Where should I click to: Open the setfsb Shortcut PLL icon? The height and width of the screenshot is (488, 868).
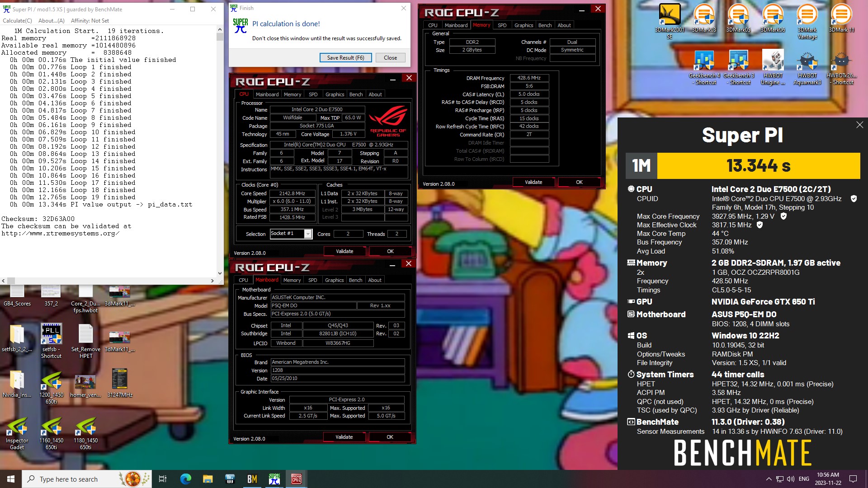51,341
